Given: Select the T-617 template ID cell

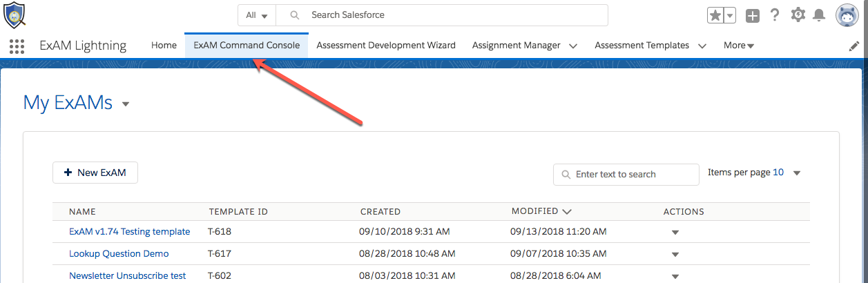Looking at the screenshot, I should click(220, 254).
